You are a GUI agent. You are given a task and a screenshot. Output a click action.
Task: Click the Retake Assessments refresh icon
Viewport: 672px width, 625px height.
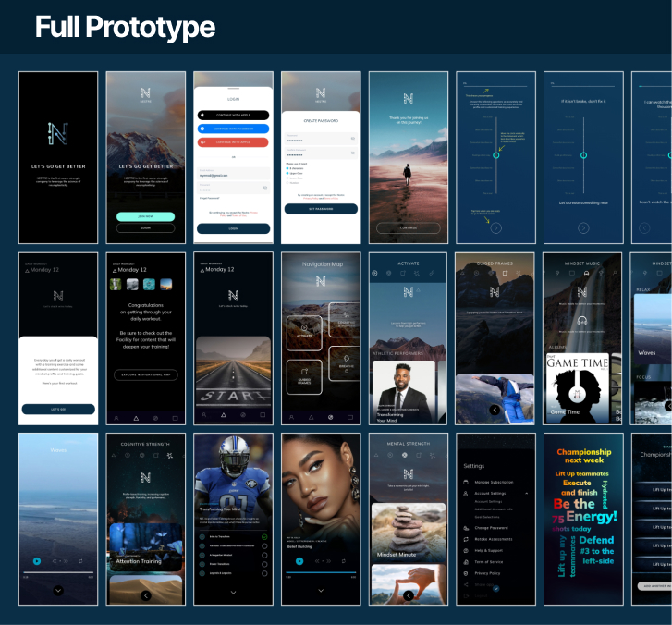(x=466, y=539)
